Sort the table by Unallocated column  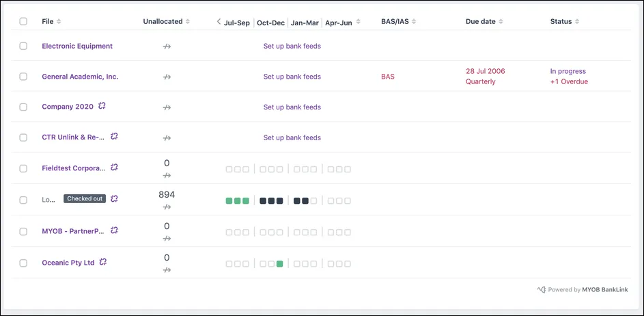click(188, 21)
